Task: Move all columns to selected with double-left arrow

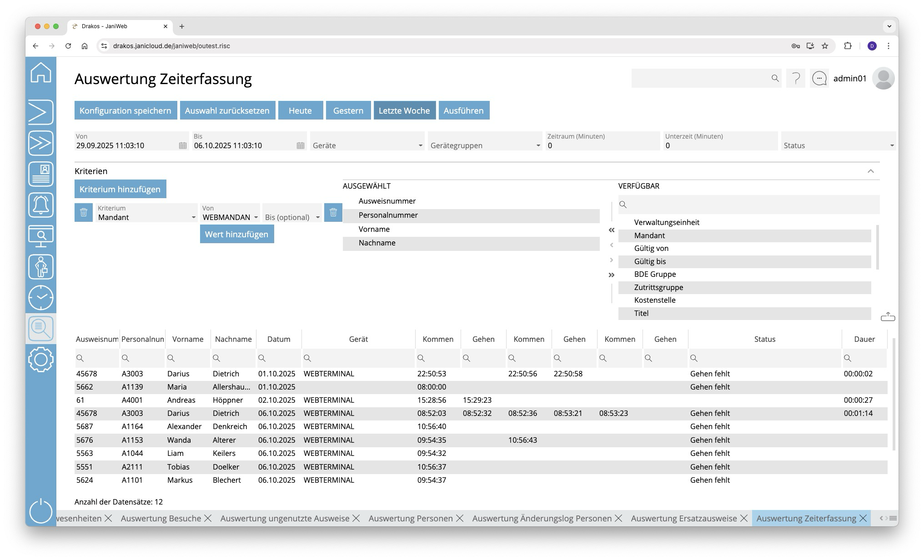Action: click(611, 230)
